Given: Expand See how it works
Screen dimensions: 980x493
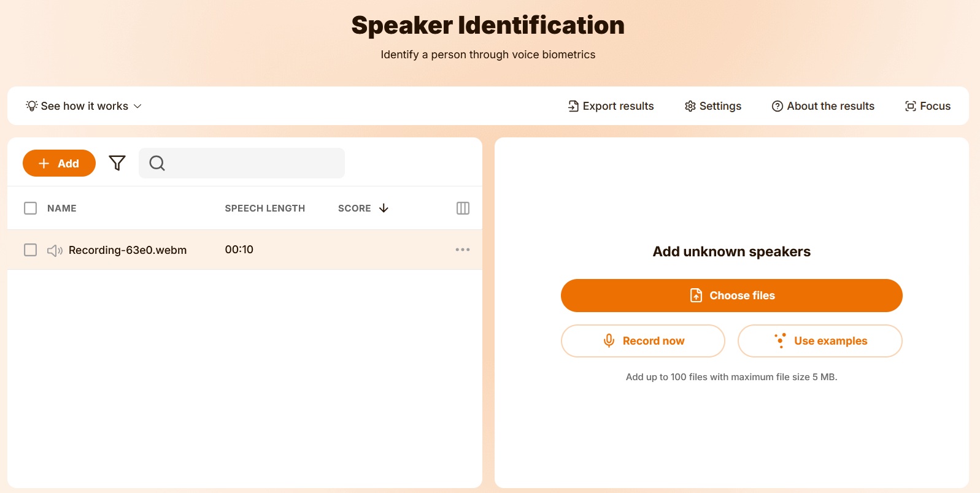Looking at the screenshot, I should [84, 106].
